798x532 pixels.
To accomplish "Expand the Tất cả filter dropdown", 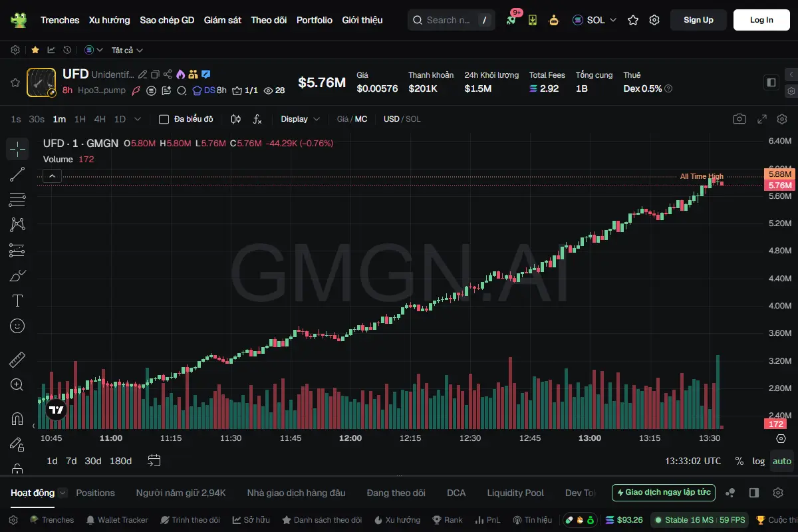I will (x=127, y=50).
